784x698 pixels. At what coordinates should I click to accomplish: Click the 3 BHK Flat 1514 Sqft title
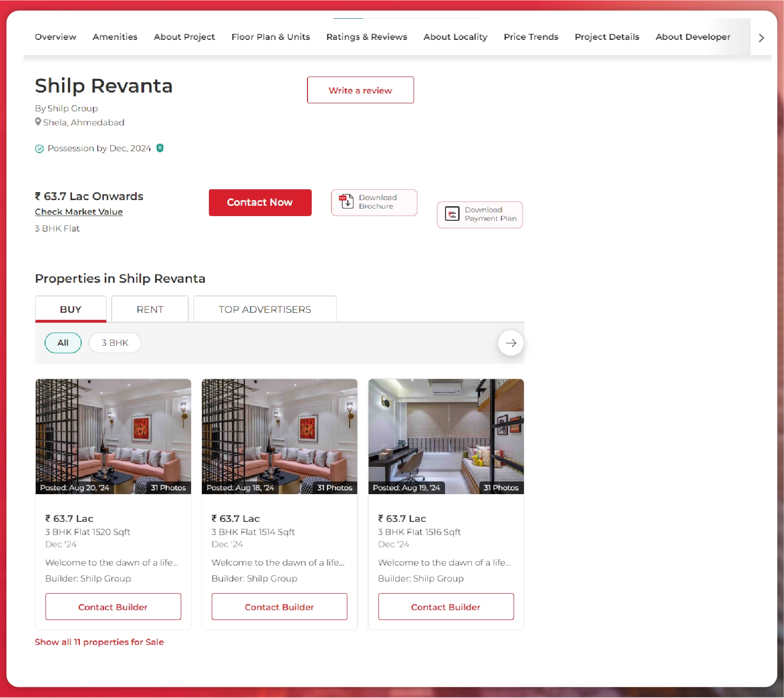pos(253,532)
